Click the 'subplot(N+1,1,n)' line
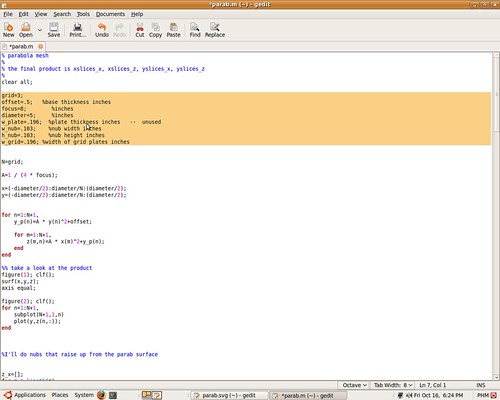500x400 pixels. point(39,315)
